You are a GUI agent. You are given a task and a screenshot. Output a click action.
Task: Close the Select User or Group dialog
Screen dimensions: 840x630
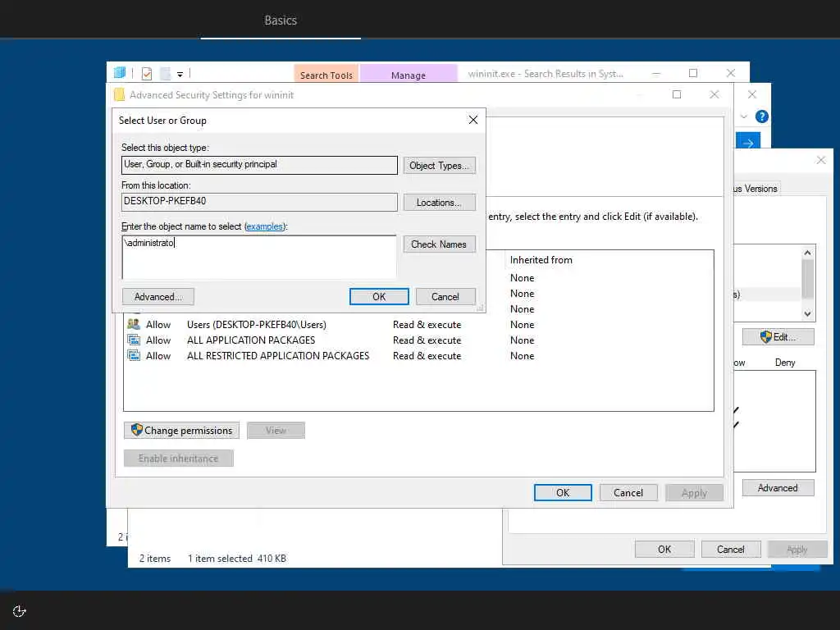pos(473,120)
